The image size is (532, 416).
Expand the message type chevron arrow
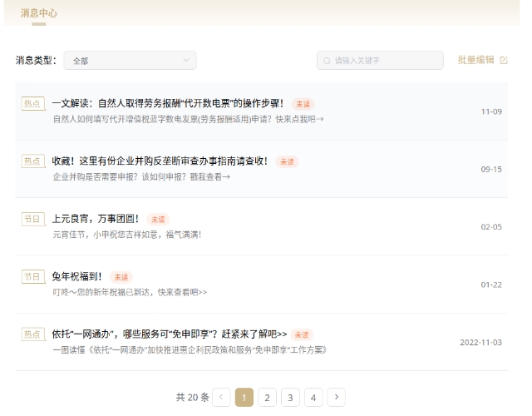tap(186, 60)
